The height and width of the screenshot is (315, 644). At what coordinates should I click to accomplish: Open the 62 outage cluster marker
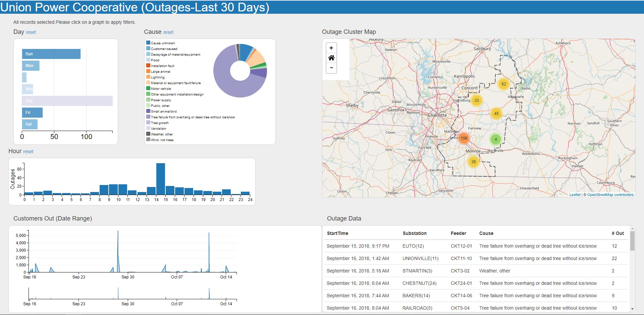503,84
